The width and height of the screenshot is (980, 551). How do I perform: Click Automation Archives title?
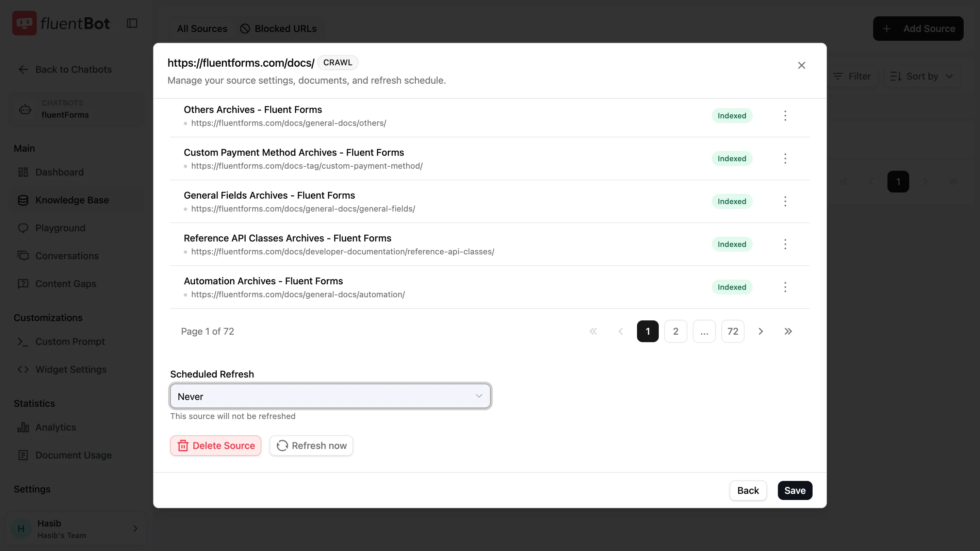pyautogui.click(x=263, y=281)
